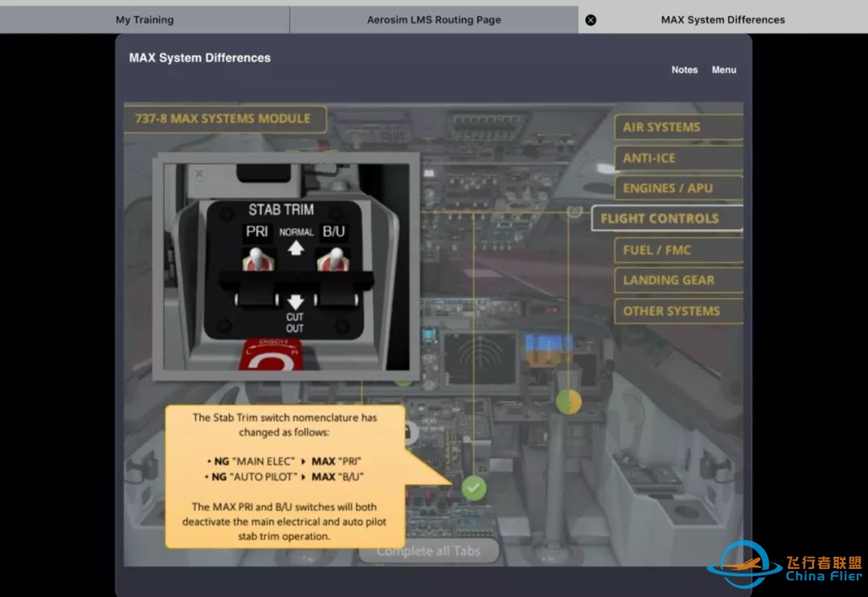Click the MAX System Differences heading

200,58
